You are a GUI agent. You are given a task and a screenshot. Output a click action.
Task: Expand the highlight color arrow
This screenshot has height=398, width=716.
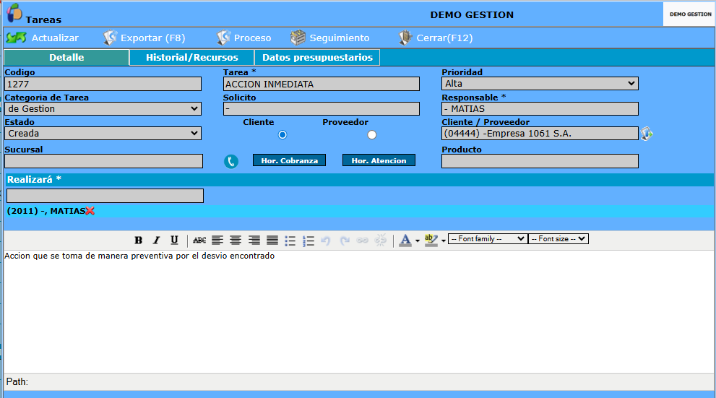pos(443,241)
